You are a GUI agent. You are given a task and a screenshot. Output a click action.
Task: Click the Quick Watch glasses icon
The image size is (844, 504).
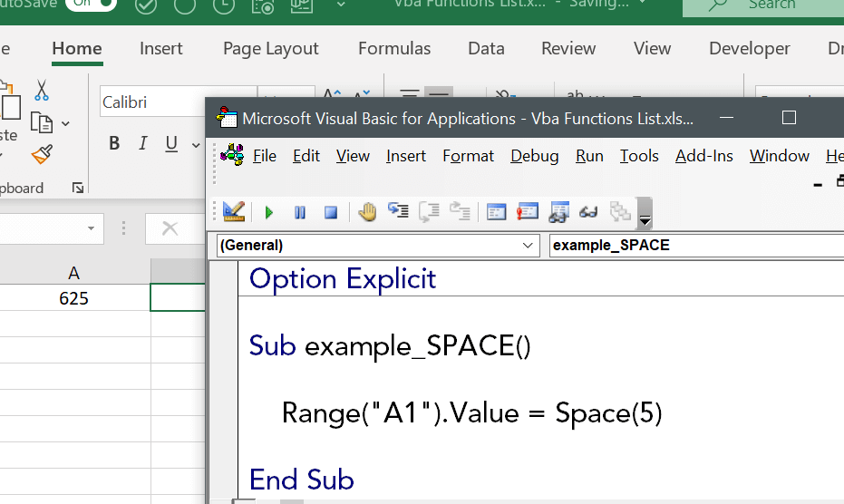click(588, 213)
